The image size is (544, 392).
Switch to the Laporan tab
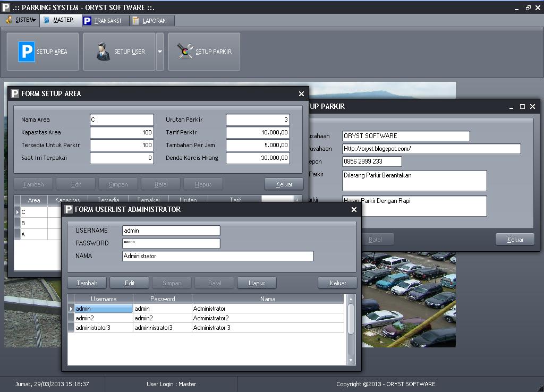coord(154,21)
